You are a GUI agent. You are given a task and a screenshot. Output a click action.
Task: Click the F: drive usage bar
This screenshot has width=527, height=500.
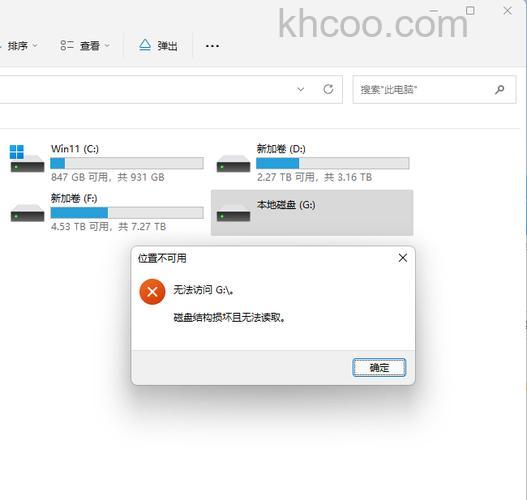coord(127,213)
